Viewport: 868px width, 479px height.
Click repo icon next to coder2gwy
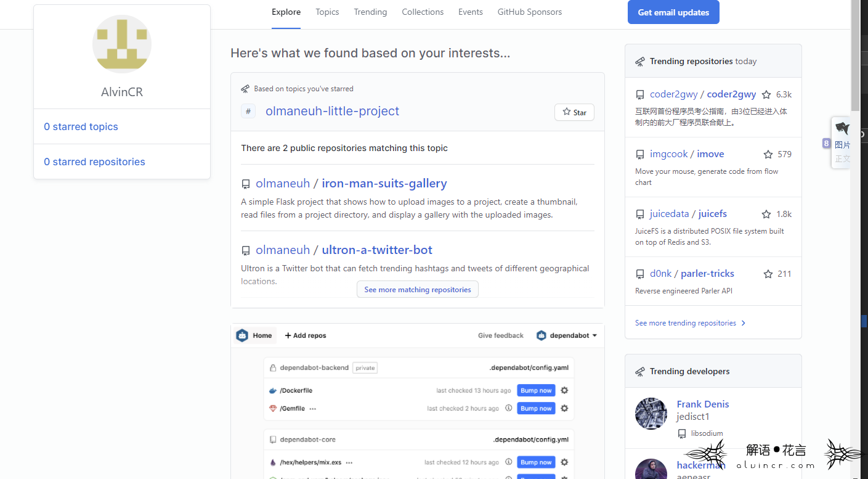640,95
